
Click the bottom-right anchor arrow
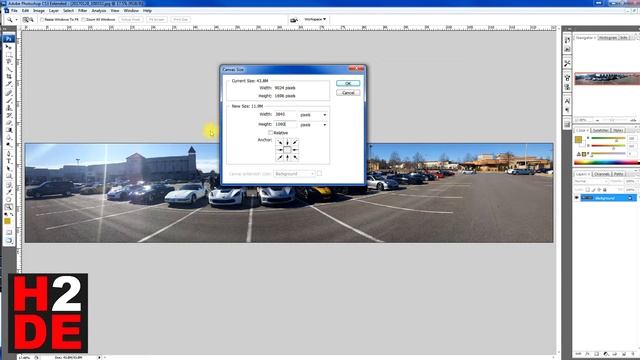[x=295, y=158]
